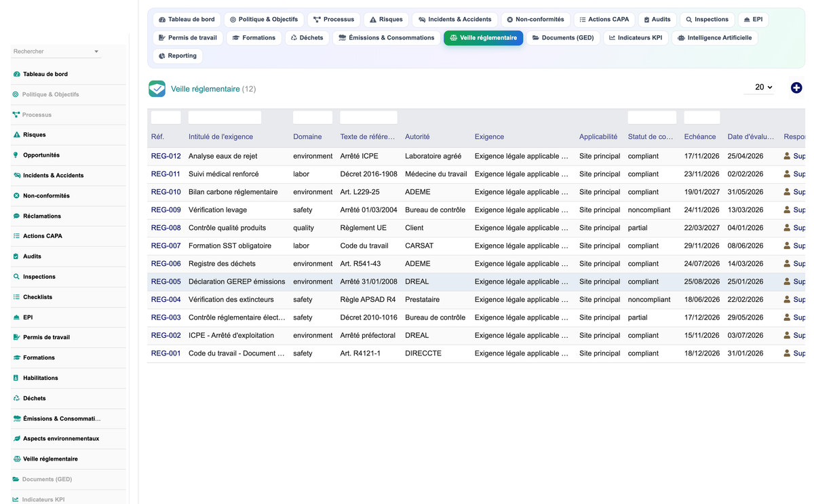Click the user icon in the REG-001 row
The image size is (814, 504).
tap(787, 353)
